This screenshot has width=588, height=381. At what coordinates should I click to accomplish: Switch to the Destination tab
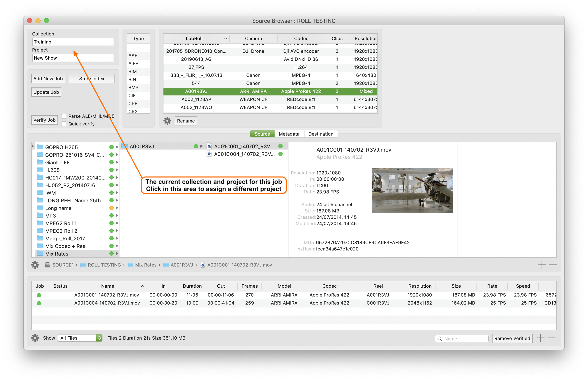pyautogui.click(x=321, y=134)
